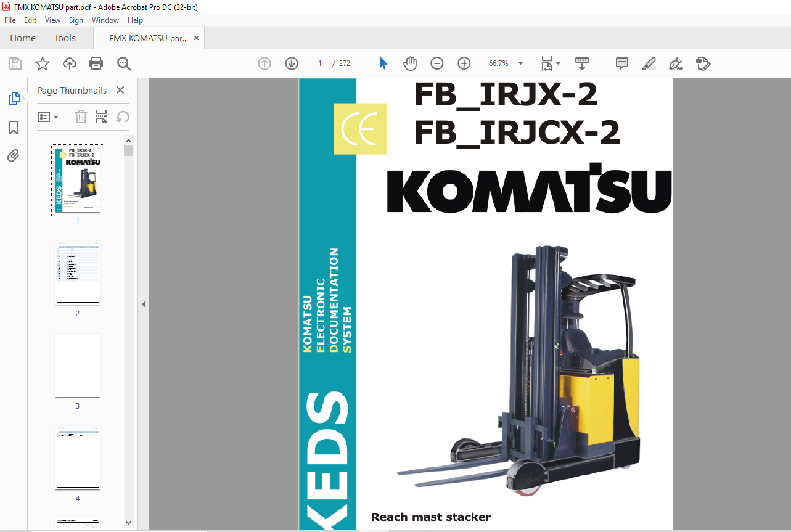
Task: Open the Attachments paperclip panel
Action: coord(14,156)
